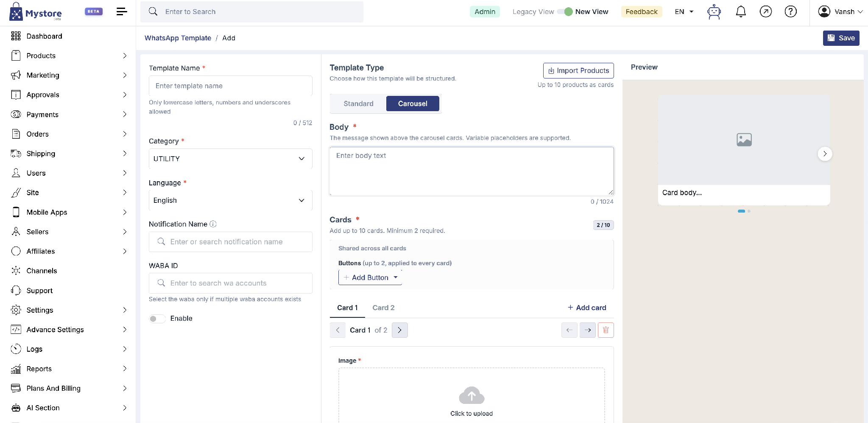868x423 pixels.
Task: Click Add card link
Action: (587, 308)
